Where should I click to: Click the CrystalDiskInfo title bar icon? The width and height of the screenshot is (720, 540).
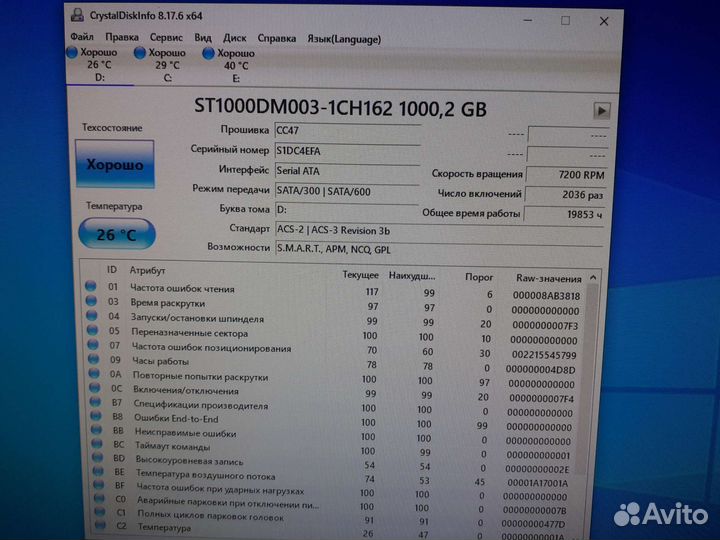pos(77,15)
